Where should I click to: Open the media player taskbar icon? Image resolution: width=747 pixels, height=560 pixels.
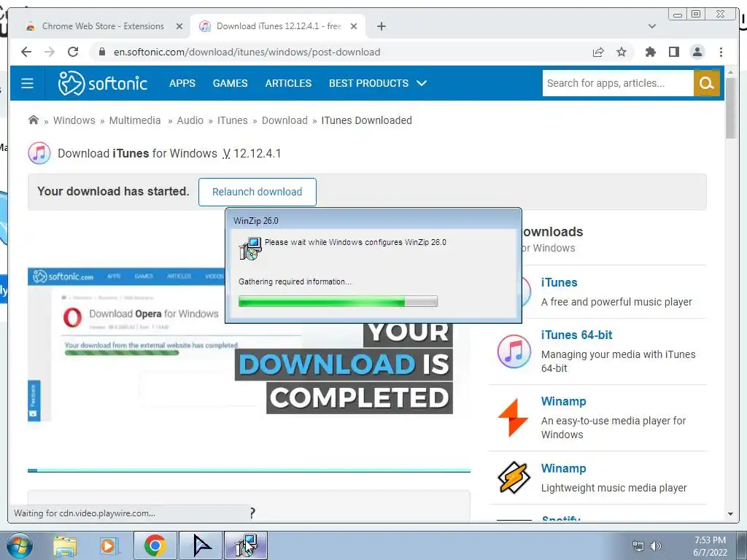coord(109,546)
